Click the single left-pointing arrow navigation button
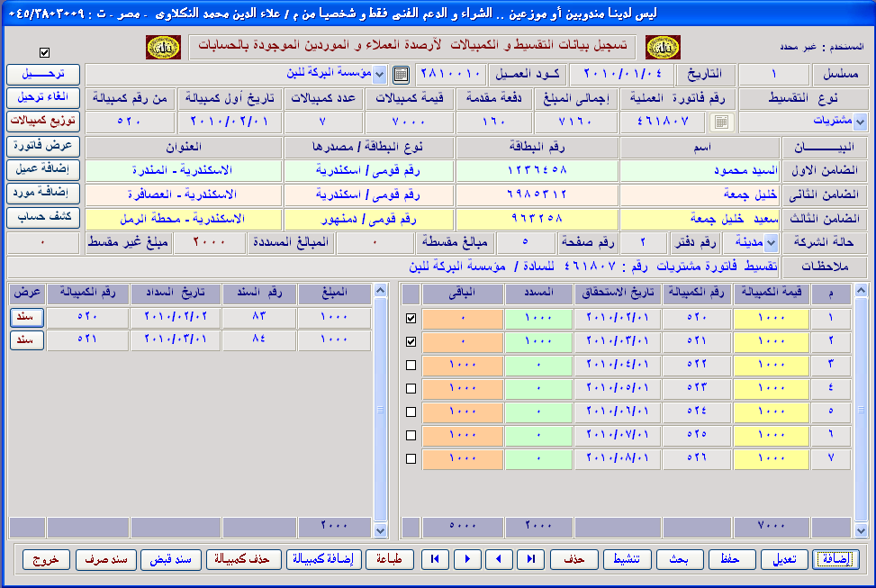The image size is (876, 588). point(500,559)
